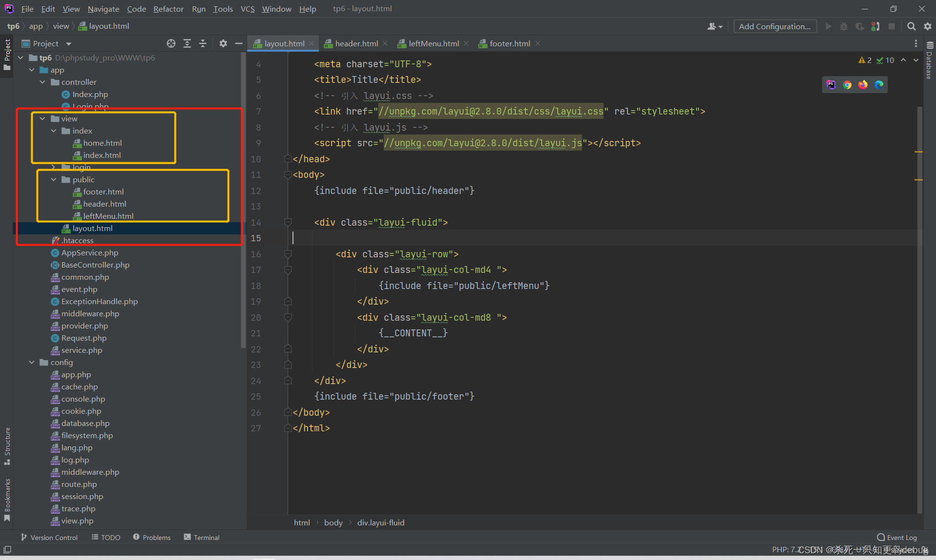Open the Structure side tool window

point(7,446)
